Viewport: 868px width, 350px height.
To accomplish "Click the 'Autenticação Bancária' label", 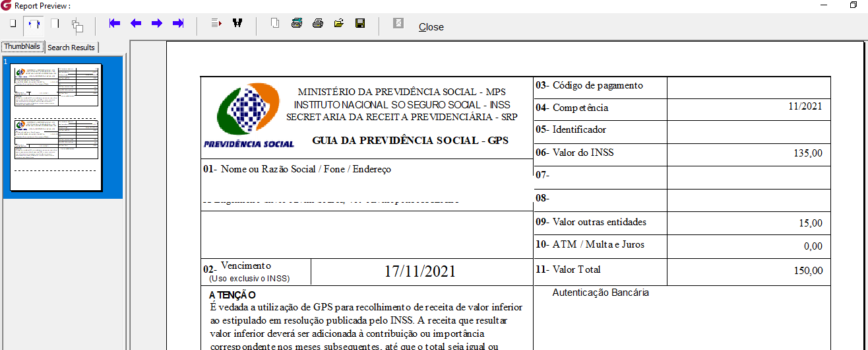I will click(600, 292).
